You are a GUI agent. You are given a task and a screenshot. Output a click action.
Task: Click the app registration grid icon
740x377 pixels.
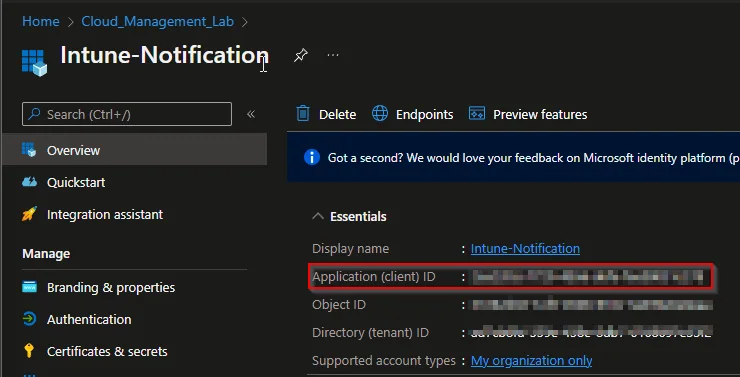click(34, 62)
